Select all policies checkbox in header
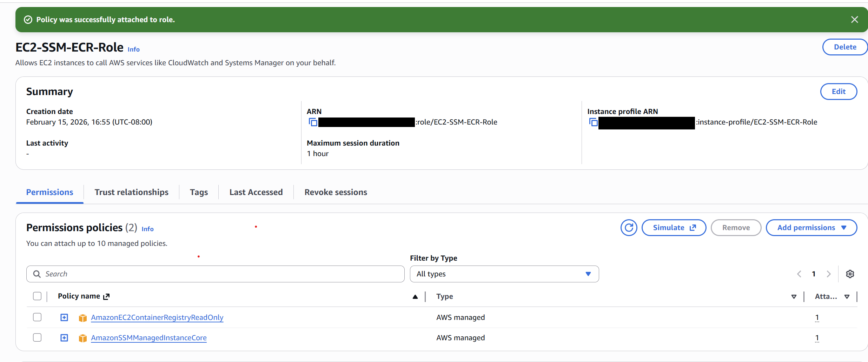 pyautogui.click(x=37, y=296)
